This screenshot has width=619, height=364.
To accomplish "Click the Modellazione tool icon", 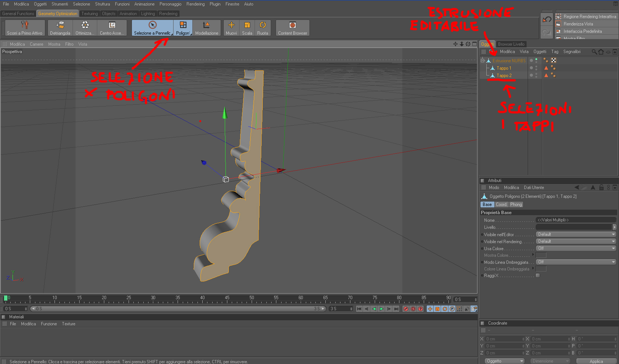I will click(x=207, y=28).
